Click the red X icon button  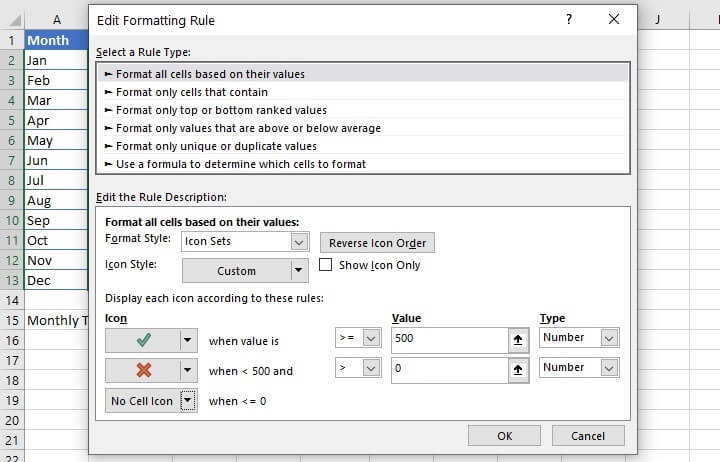tap(143, 370)
